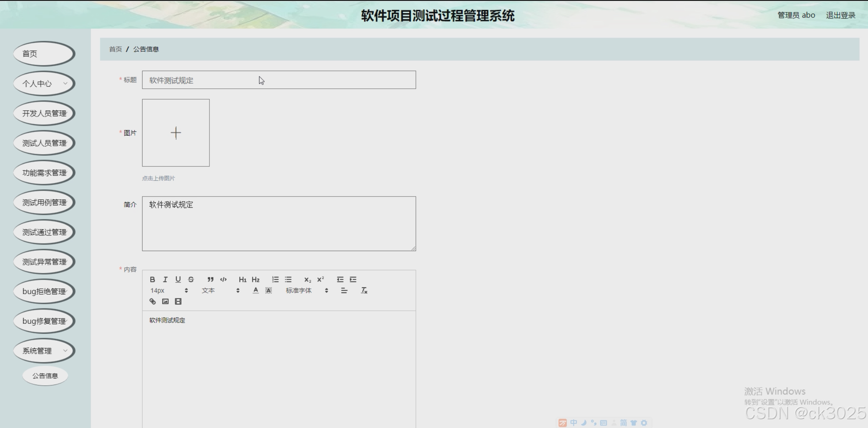Screen dimensions: 868x428
Task: Toggle bold formatting in the content editor
Action: [152, 280]
